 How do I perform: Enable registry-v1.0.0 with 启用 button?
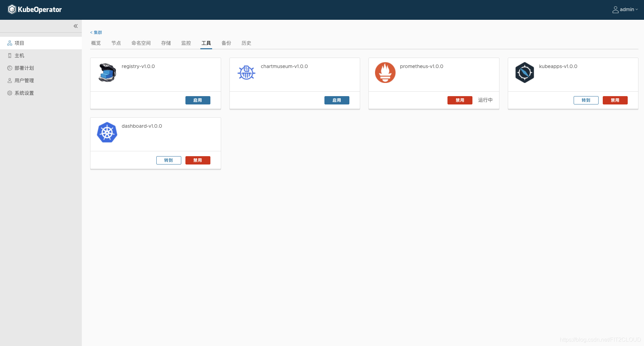coord(198,100)
